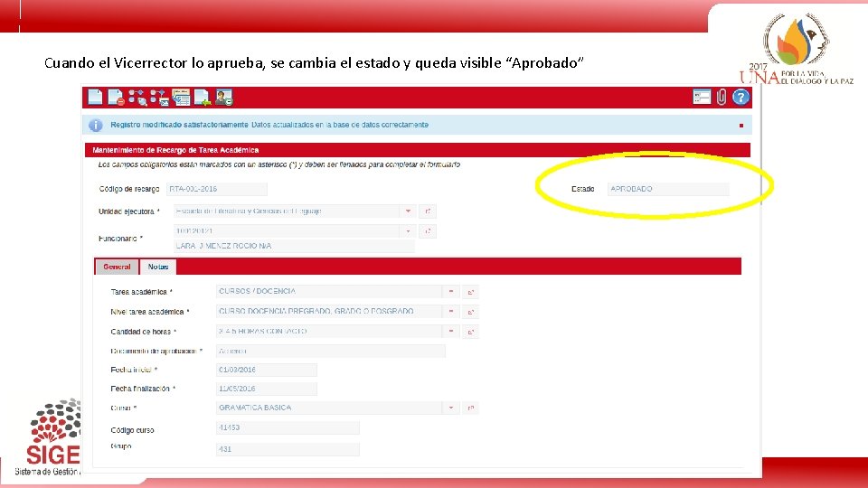The width and height of the screenshot is (868, 488).
Task: Open the Cantidad de horas dropdown arrow
Action: 451,332
